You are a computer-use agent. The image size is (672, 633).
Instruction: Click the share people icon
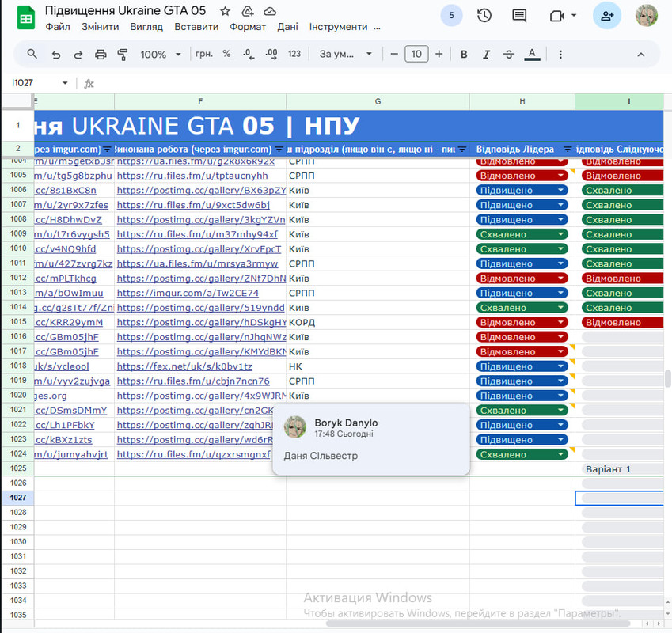(x=607, y=16)
